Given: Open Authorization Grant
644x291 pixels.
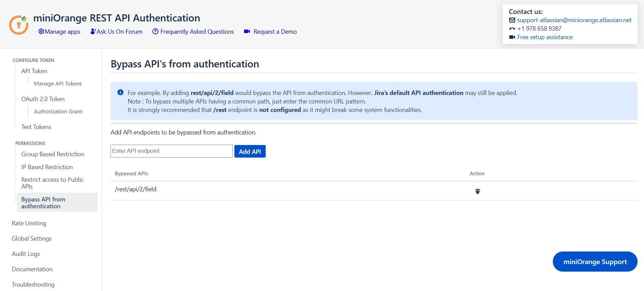Looking at the screenshot, I should tap(58, 112).
